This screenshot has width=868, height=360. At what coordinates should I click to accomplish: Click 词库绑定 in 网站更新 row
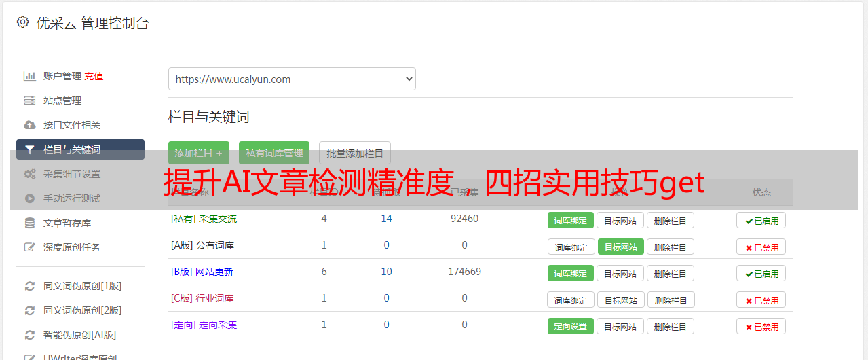click(x=571, y=273)
